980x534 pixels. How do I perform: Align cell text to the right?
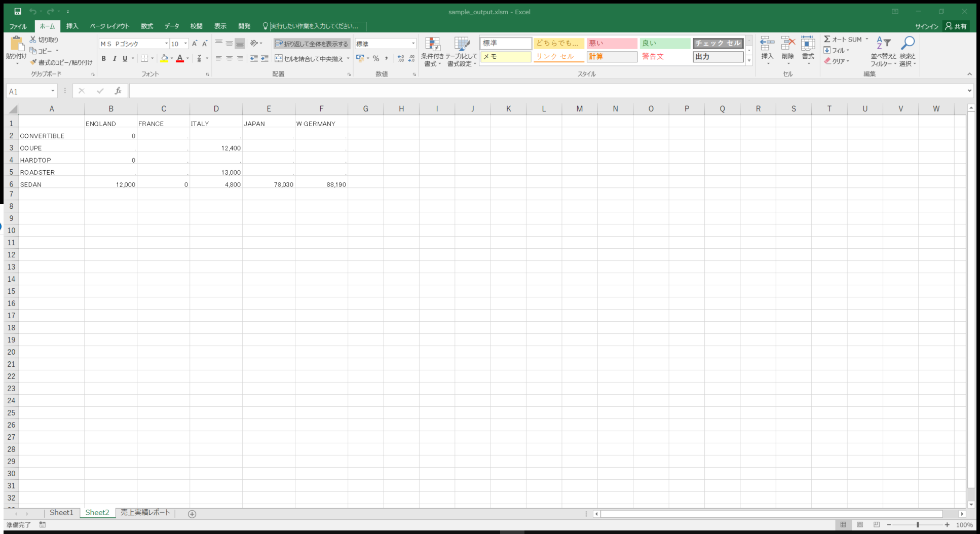pyautogui.click(x=240, y=58)
